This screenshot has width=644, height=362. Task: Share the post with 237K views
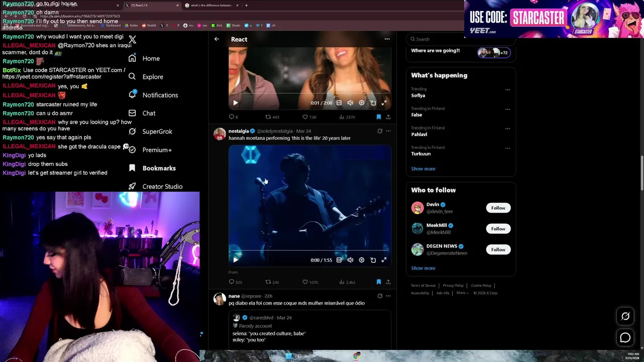(x=388, y=117)
